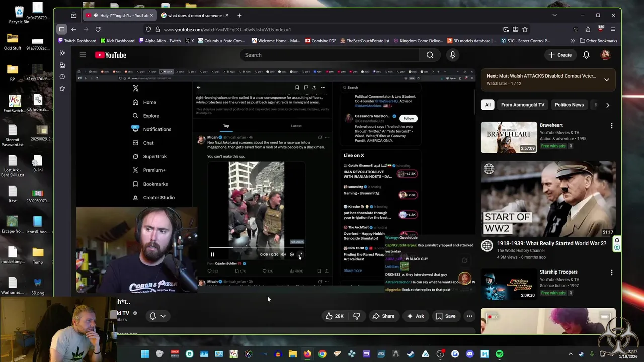Open a new browser tab
The width and height of the screenshot is (644, 362).
[239, 15]
